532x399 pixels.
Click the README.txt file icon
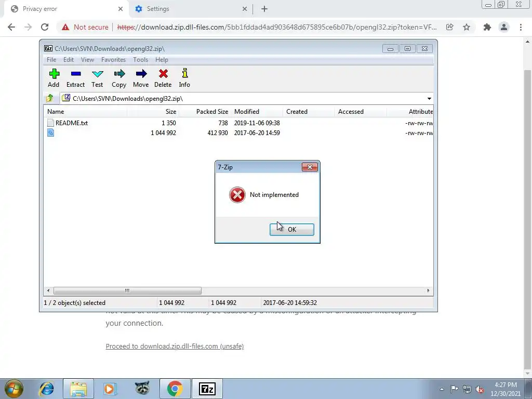[50, 123]
